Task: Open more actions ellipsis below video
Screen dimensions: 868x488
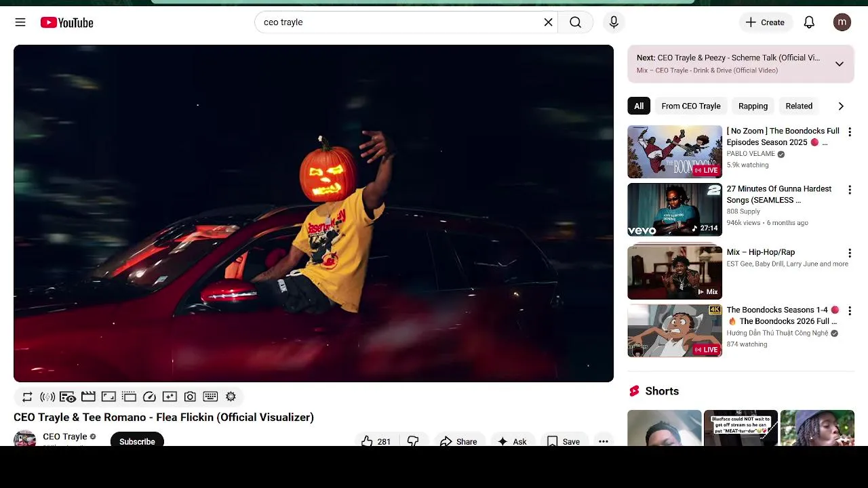Action: [x=604, y=441]
